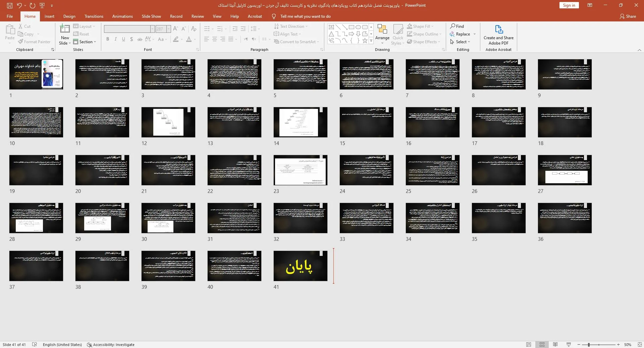Open the font size dropdown showing 287
This screenshot has height=348, width=644.
coord(168,29)
